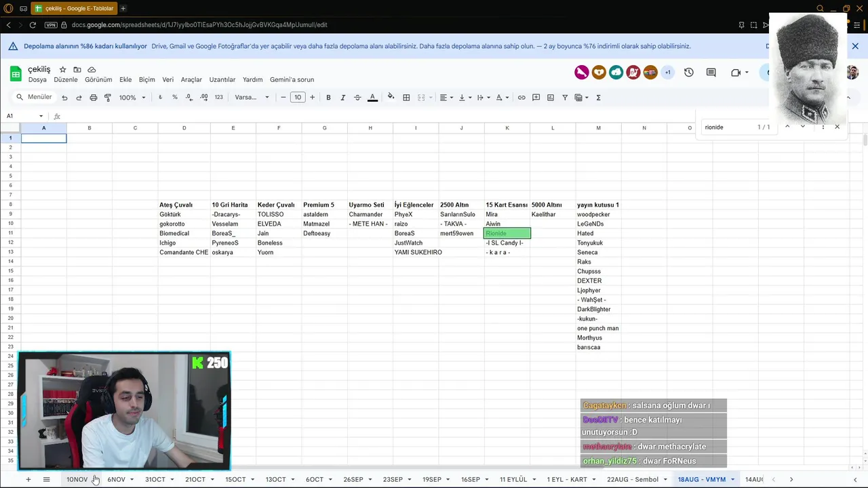Open all sheets list icon
The width and height of the screenshot is (868, 488).
click(x=46, y=479)
